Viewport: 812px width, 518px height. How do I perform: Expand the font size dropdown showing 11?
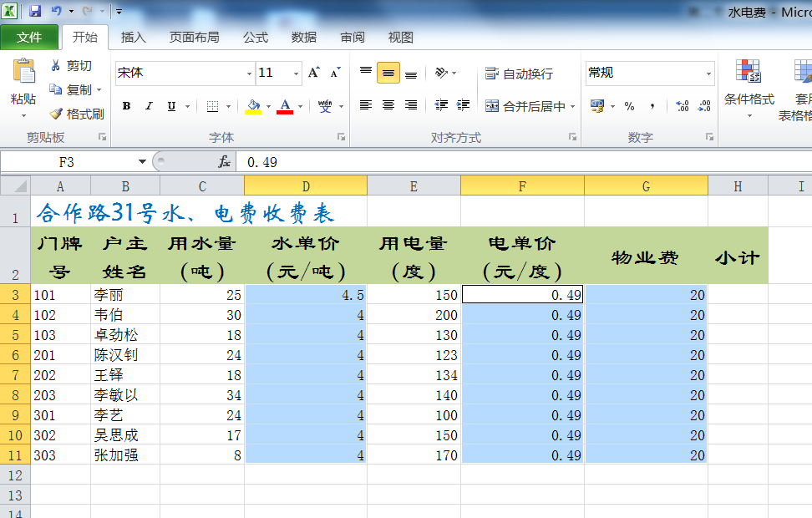pyautogui.click(x=296, y=74)
